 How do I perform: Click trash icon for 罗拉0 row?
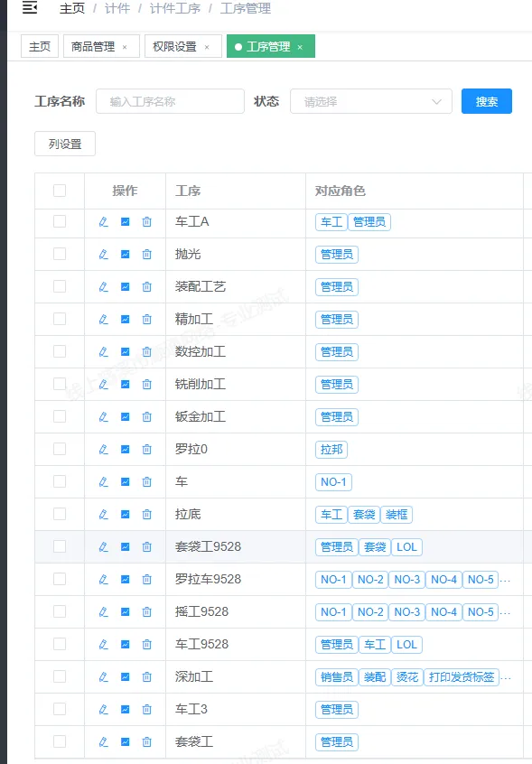146,449
